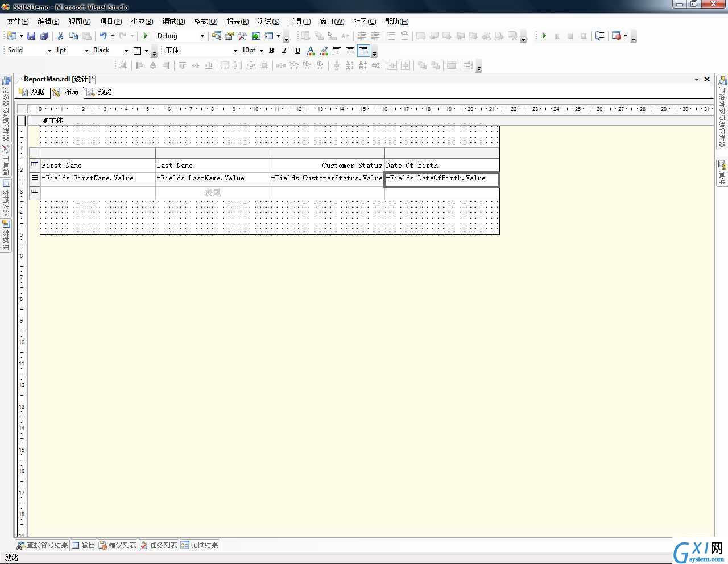Click the table footer row handle icon

click(x=35, y=192)
